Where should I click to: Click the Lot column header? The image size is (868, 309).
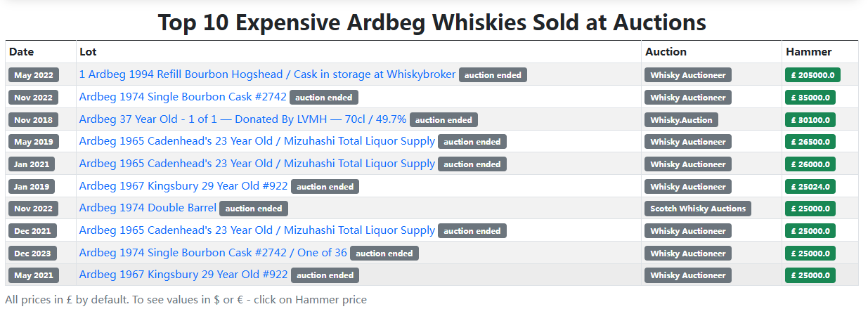[x=88, y=52]
